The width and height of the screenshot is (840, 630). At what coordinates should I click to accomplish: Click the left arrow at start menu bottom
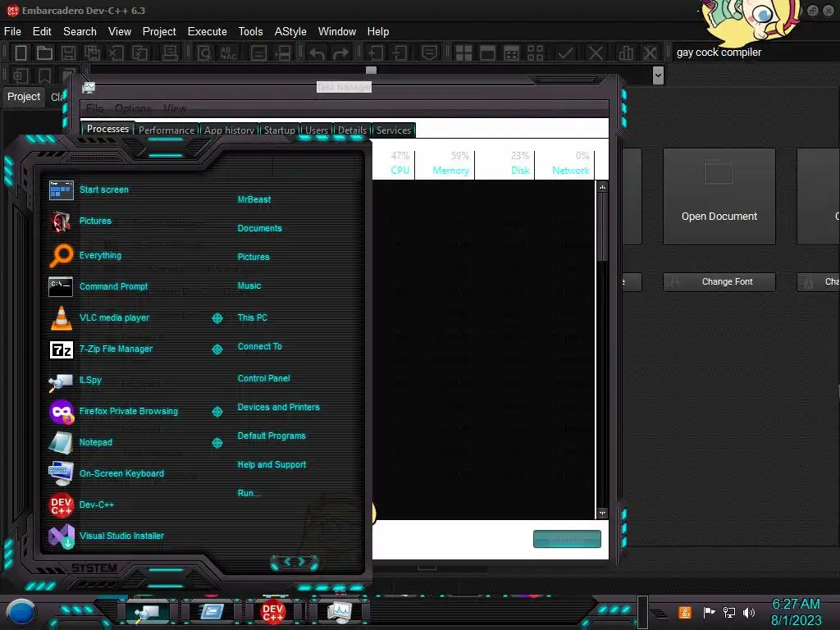click(287, 561)
